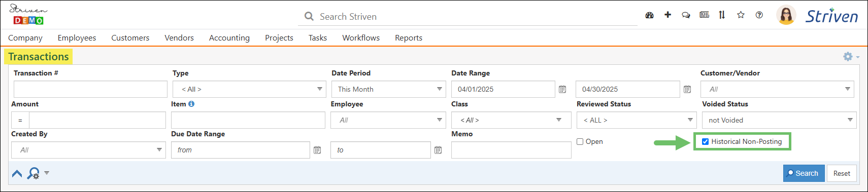Expand the Employee dropdown
Viewport: 868px width, 192px height.
tap(389, 120)
